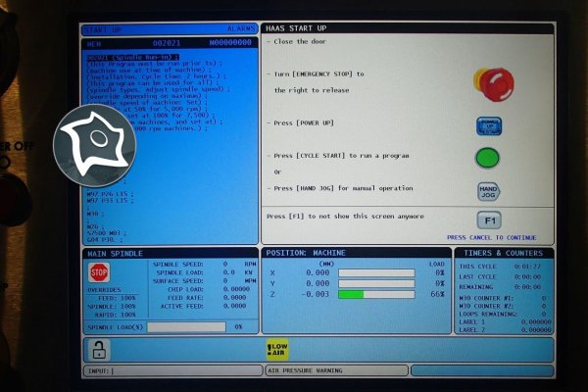Click the HAND JOG icon
This screenshot has height=392, width=588.
[488, 192]
